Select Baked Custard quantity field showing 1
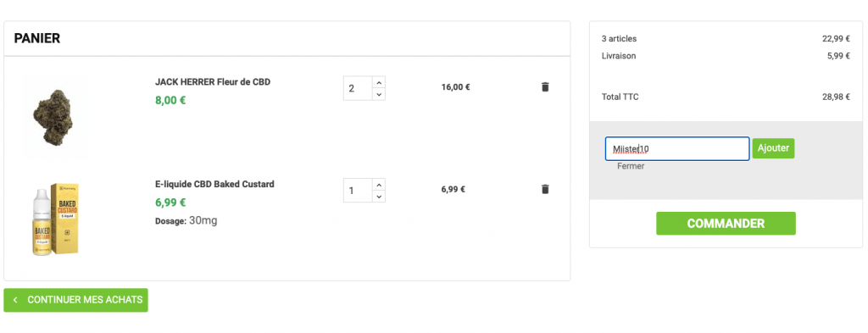This screenshot has height=333, width=868. pos(358,191)
